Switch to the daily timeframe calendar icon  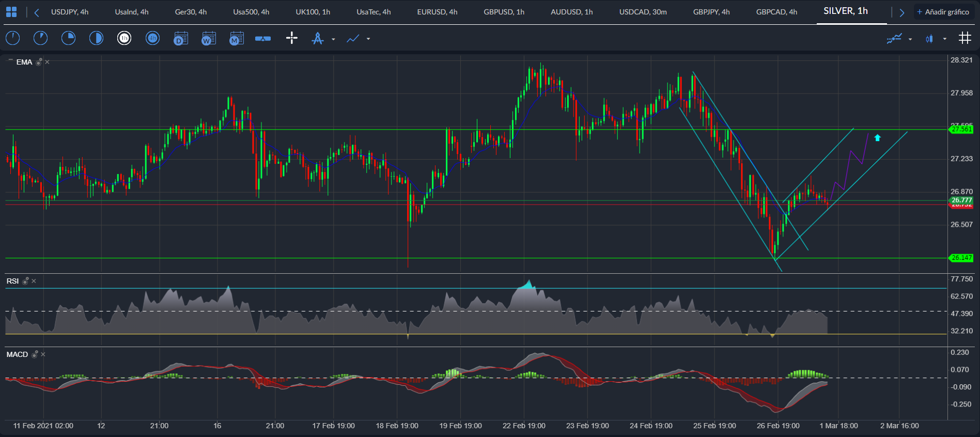point(180,38)
